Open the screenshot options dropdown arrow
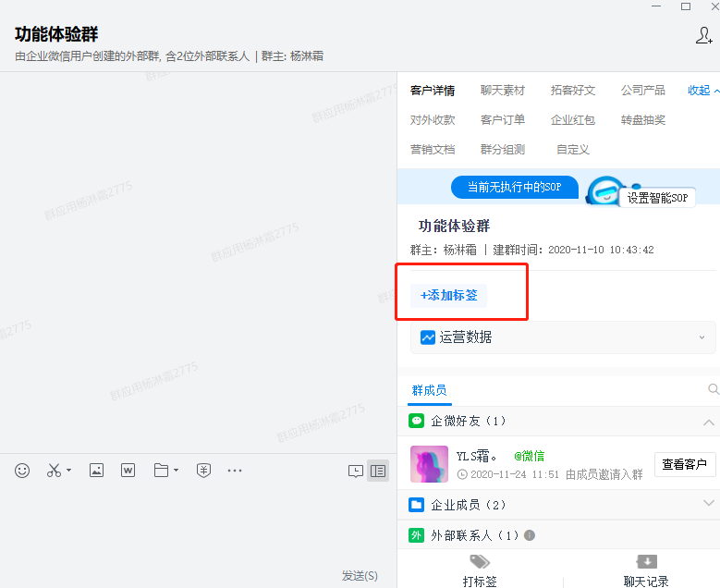Viewport: 720px width, 588px height. [69, 472]
